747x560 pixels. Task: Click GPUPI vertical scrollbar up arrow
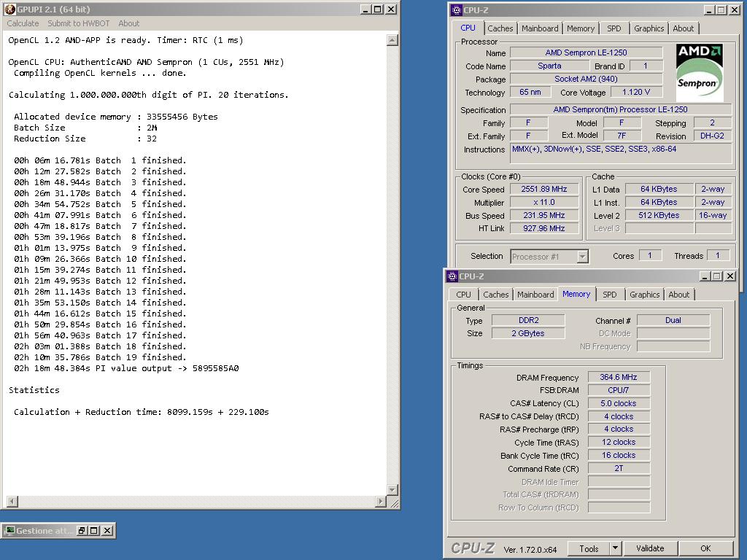[392, 40]
